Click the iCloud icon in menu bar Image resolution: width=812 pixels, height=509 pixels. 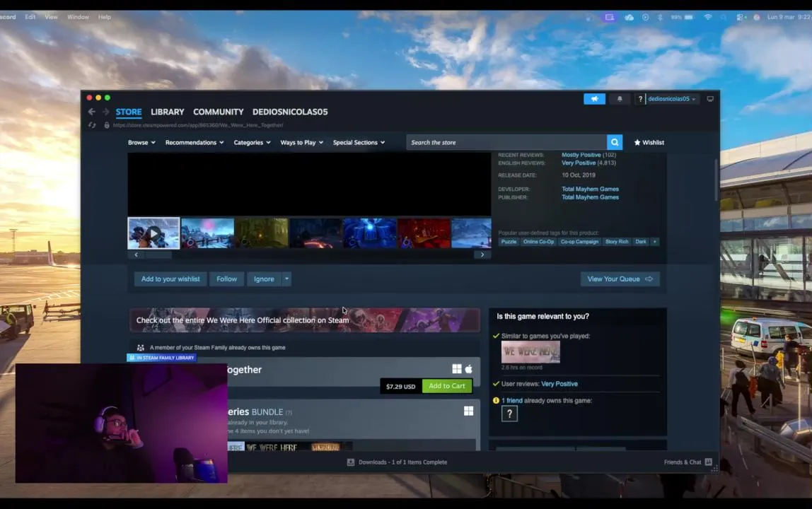(x=630, y=17)
